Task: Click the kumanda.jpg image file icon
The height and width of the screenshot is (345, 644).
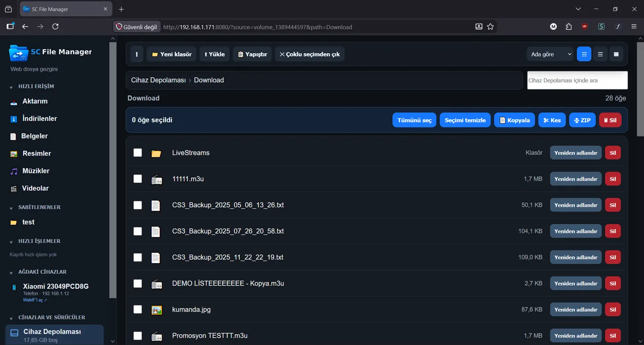Action: tap(157, 310)
